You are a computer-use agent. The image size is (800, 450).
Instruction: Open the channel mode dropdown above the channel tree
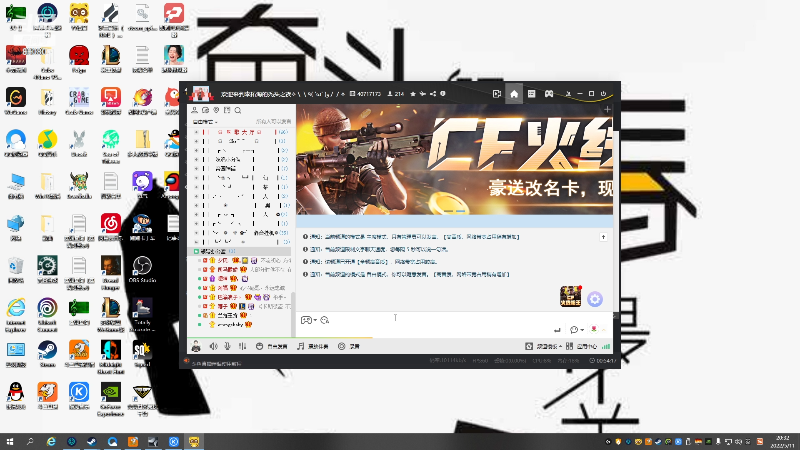click(x=205, y=122)
